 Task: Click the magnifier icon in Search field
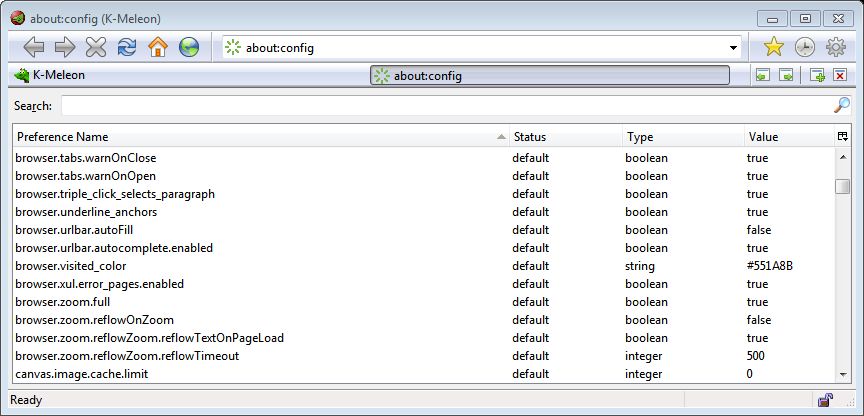point(841,105)
